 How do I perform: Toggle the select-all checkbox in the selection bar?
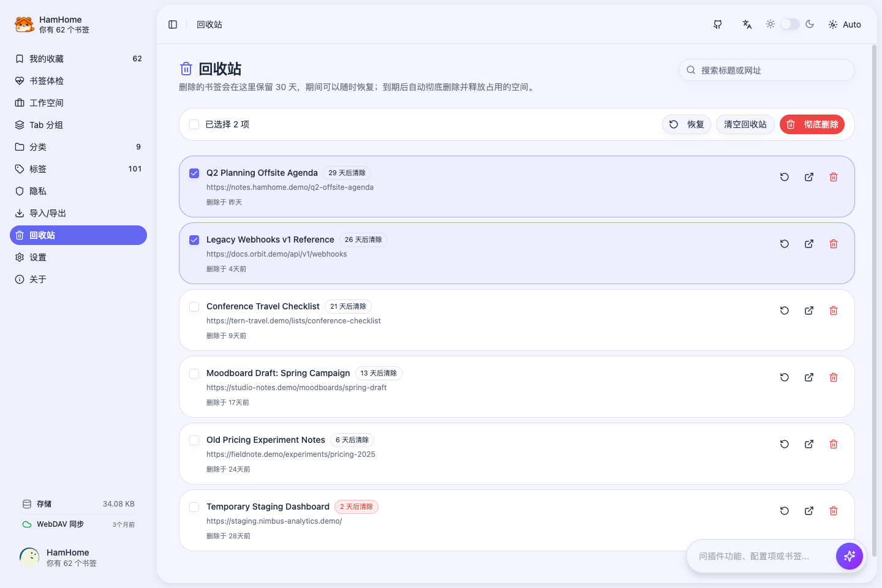[194, 124]
